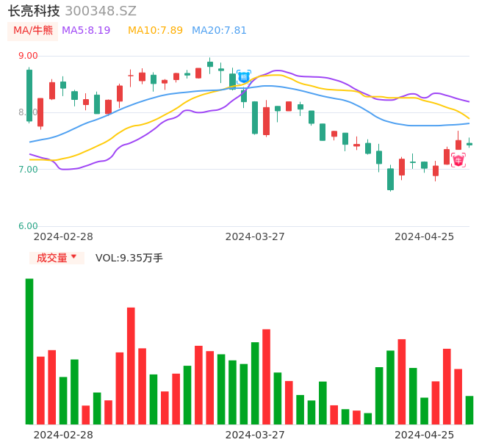504x445 pixels.
Task: Click the tallest green volume bar at far left
Action: 29,352
